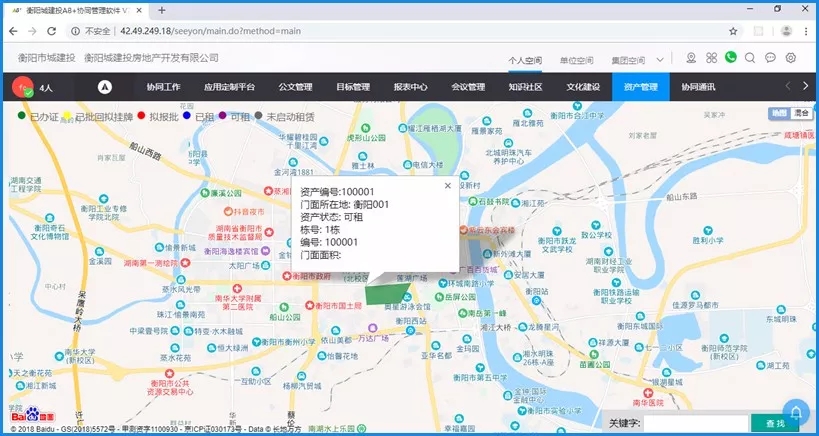The height and width of the screenshot is (436, 819).
Task: Click the green phone call icon
Action: pos(731,57)
